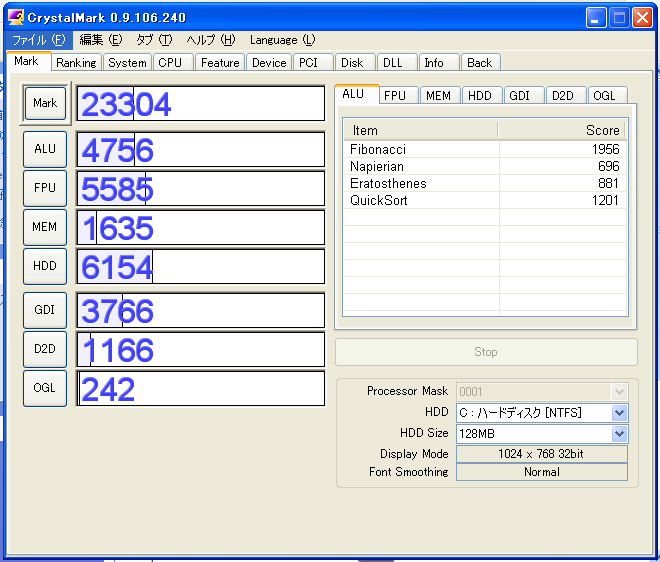Select the OGL results tab

coord(607,96)
